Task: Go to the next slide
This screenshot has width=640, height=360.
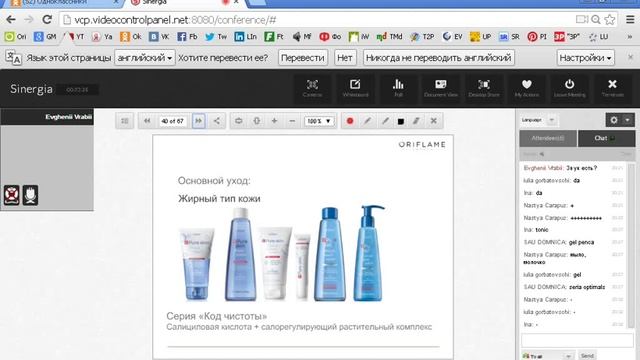Action: [198, 121]
